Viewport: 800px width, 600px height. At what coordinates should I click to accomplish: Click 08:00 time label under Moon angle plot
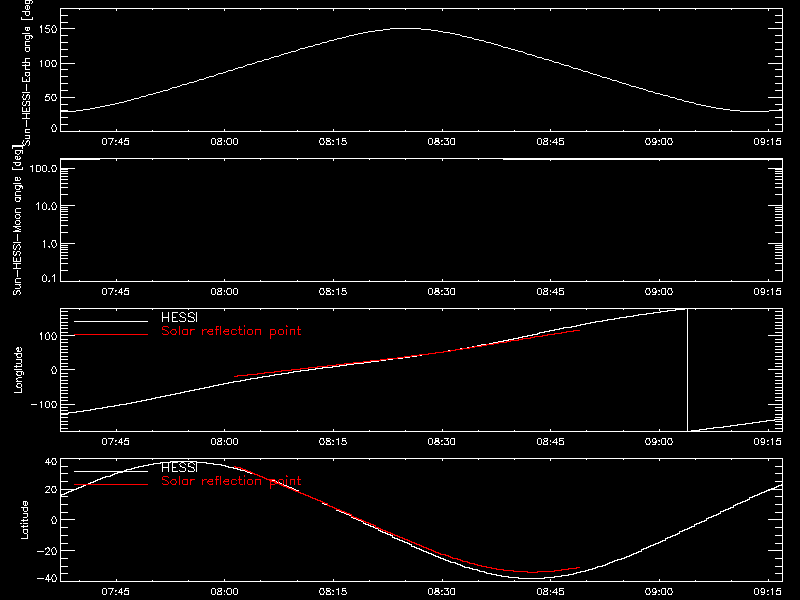pyautogui.click(x=224, y=292)
